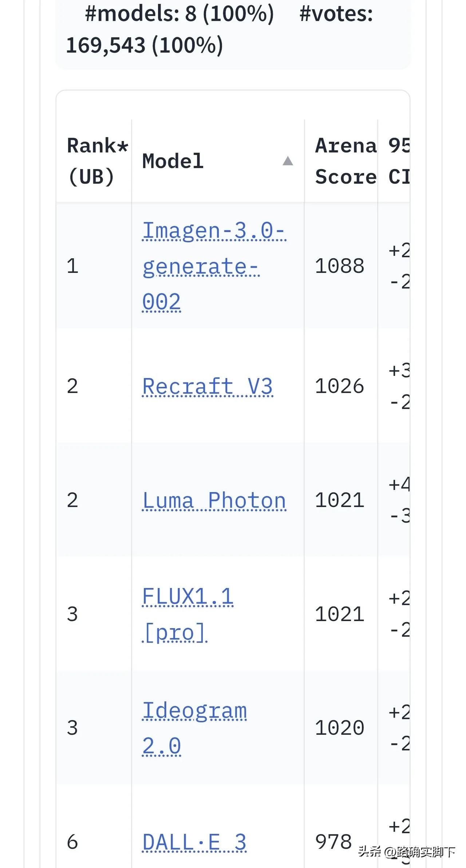Select the 1020 score for Ideogram
This screenshot has height=868, width=466.
[x=339, y=728]
